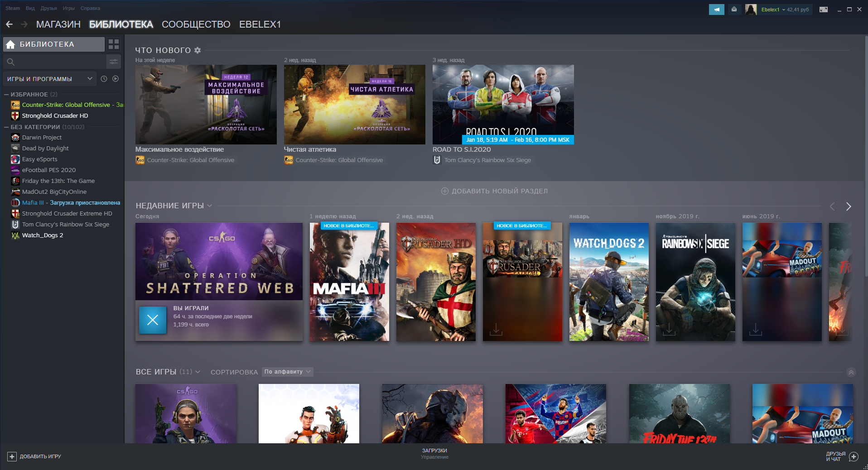Open the Вид menu
Image resolution: width=868 pixels, height=470 pixels.
click(x=30, y=8)
